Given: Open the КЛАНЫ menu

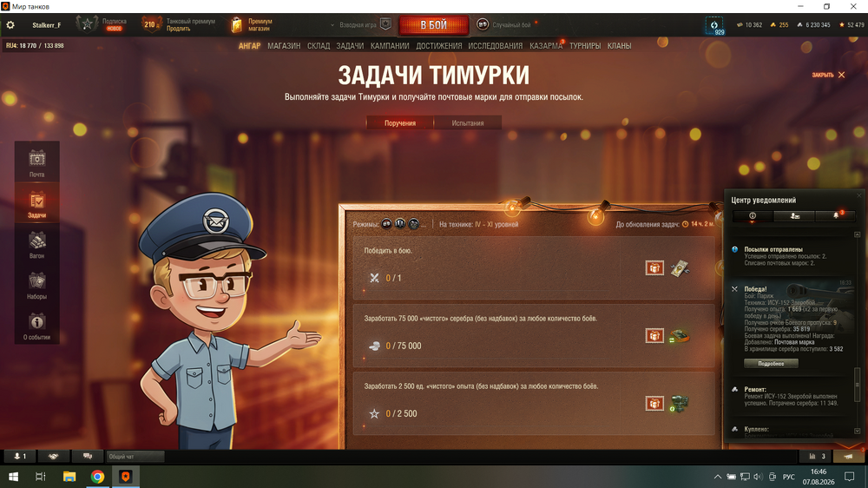Looking at the screenshot, I should 619,46.
